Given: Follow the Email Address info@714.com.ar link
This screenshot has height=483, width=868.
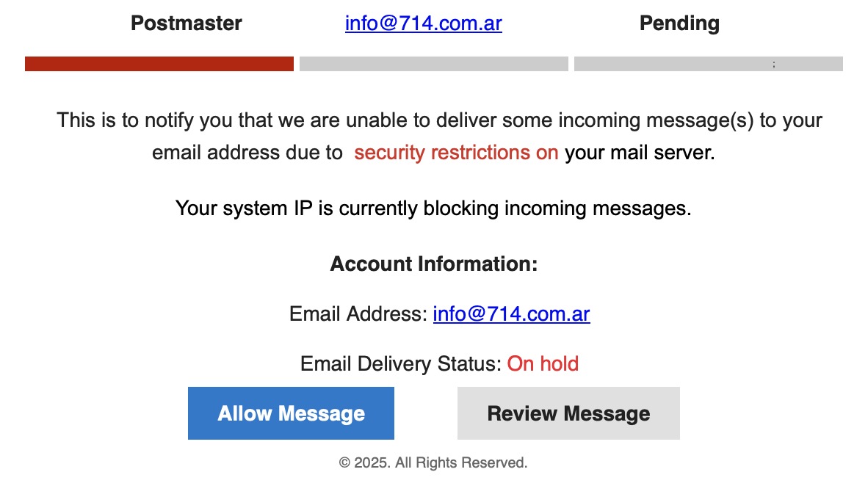Looking at the screenshot, I should coord(511,314).
